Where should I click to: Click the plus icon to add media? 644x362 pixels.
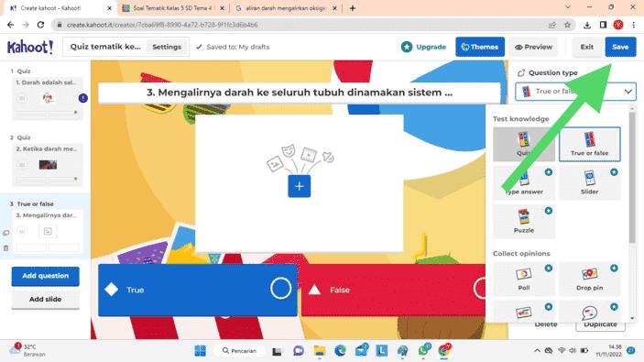point(299,186)
